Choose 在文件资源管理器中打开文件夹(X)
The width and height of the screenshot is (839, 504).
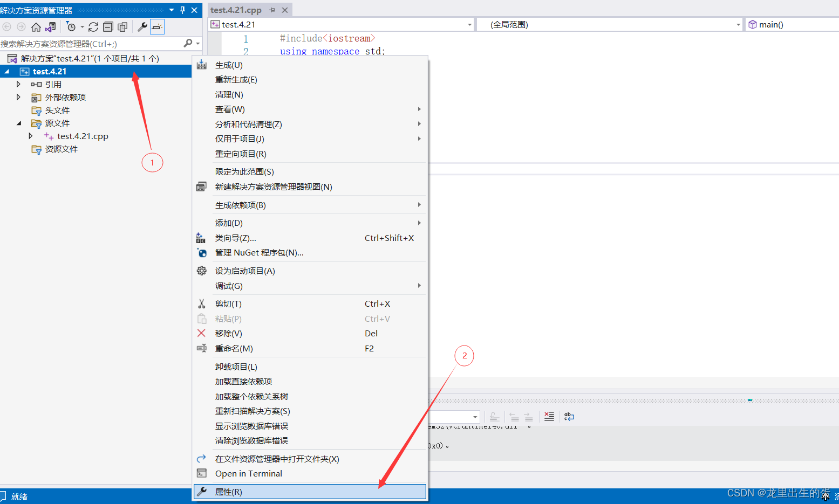[x=310, y=459]
